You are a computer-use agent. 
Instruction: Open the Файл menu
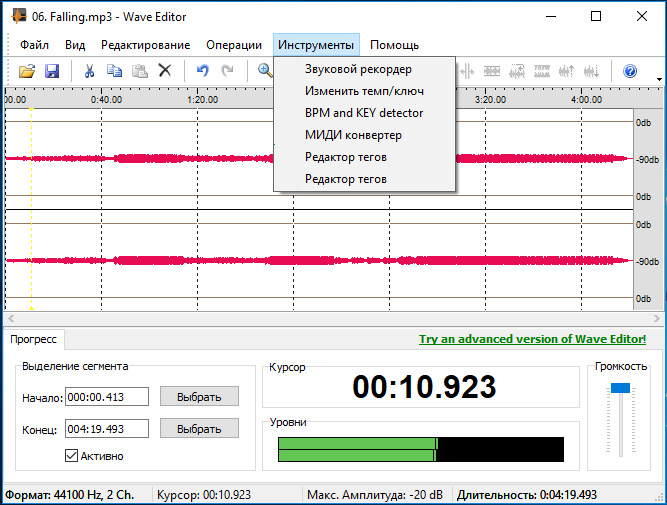tap(34, 45)
